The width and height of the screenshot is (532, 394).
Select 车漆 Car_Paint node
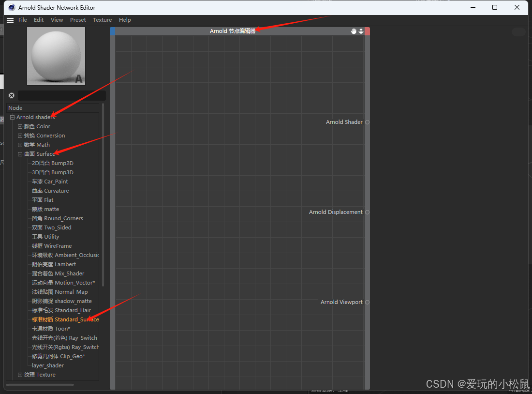coord(50,182)
